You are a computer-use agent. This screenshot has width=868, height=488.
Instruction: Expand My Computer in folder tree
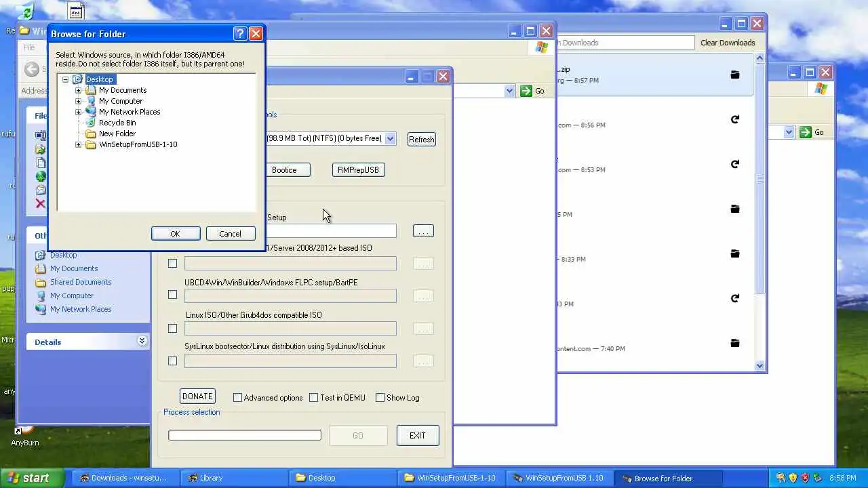(78, 101)
